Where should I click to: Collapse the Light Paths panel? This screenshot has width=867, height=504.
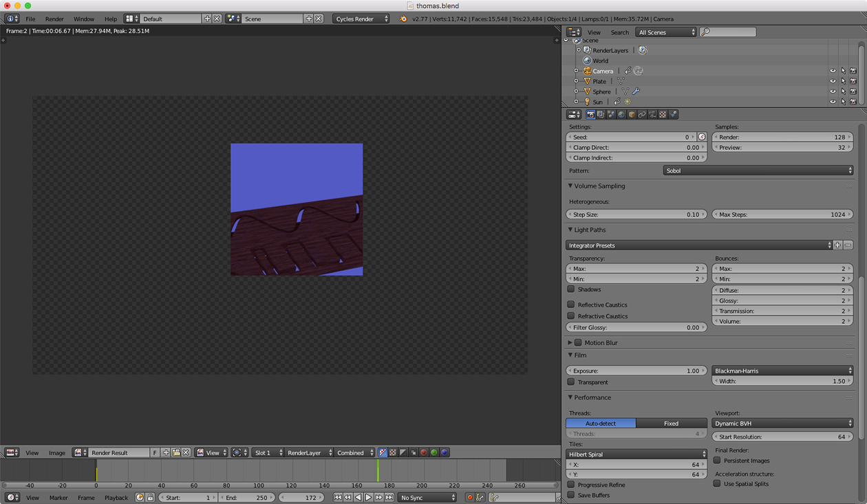(590, 230)
